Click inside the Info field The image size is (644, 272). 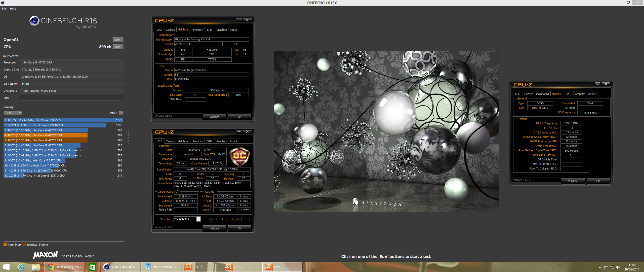[72, 98]
